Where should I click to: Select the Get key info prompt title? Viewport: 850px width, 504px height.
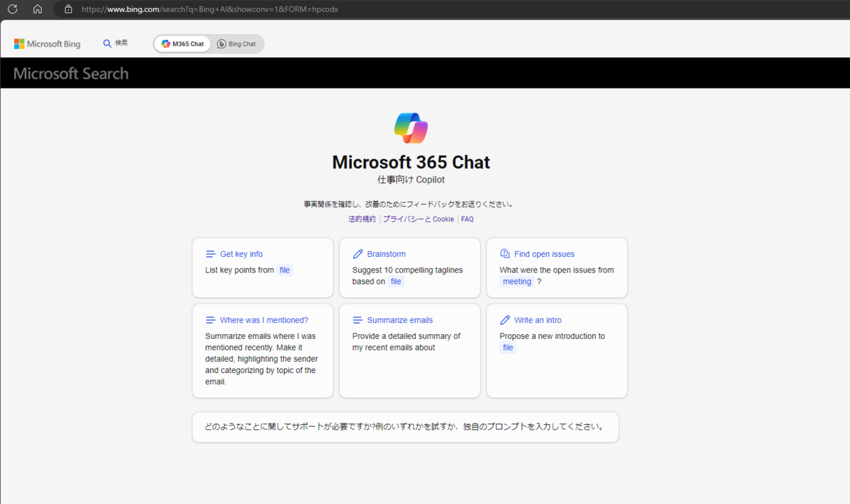point(242,254)
